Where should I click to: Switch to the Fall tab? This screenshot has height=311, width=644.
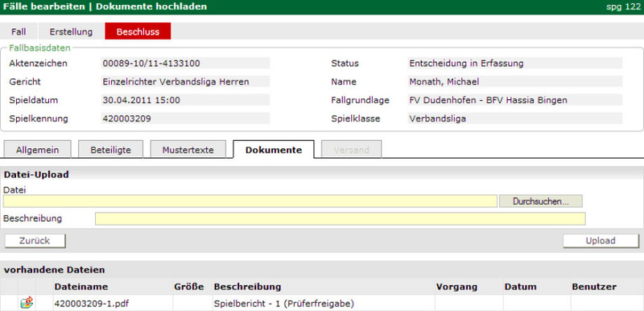pyautogui.click(x=19, y=31)
